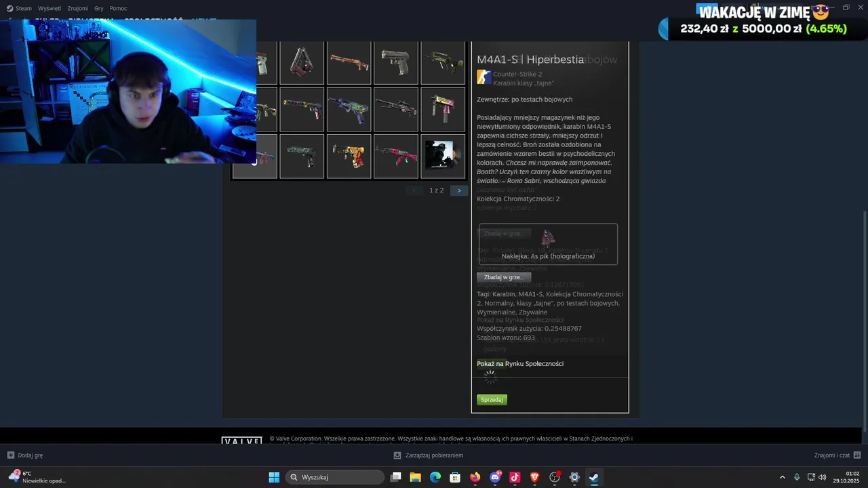Viewport: 868px width, 488px height.
Task: Select the pink AK-47 inventory item
Action: click(396, 156)
